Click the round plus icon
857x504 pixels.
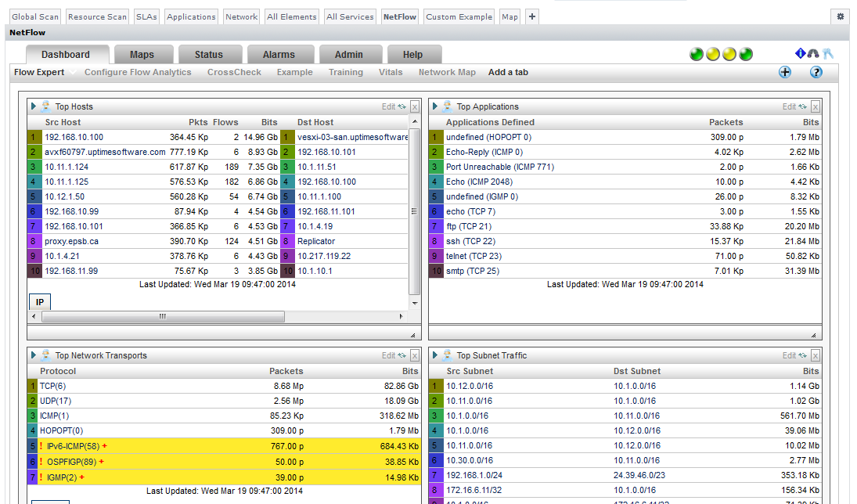click(785, 72)
